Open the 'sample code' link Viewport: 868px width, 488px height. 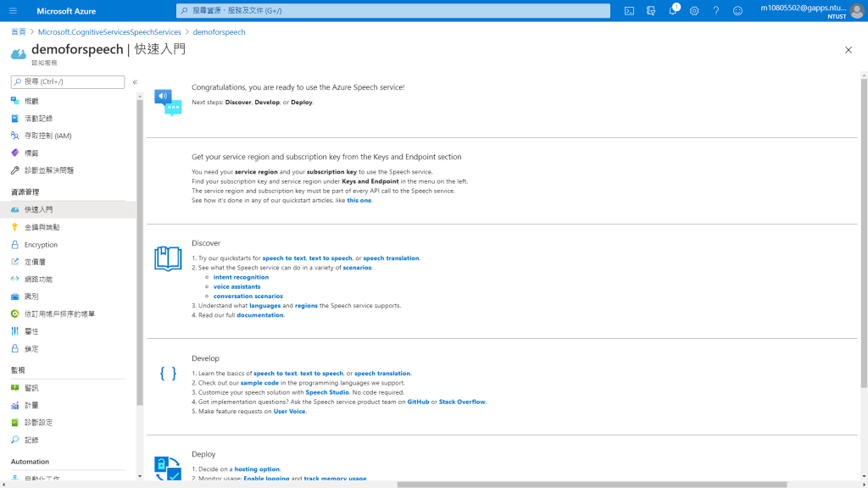259,383
